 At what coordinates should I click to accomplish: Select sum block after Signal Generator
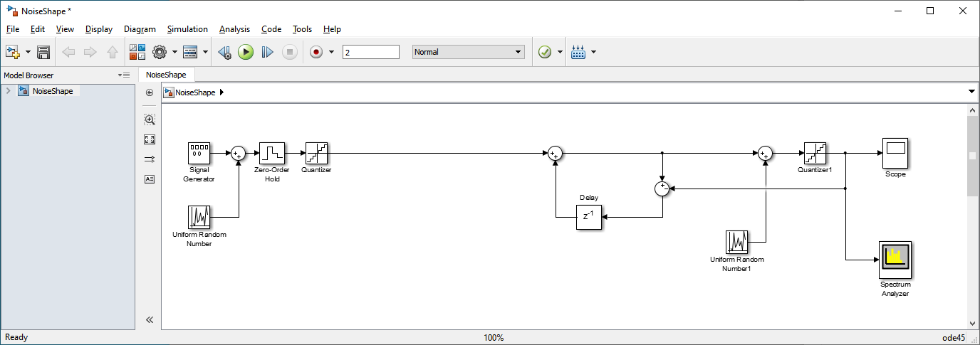(239, 153)
